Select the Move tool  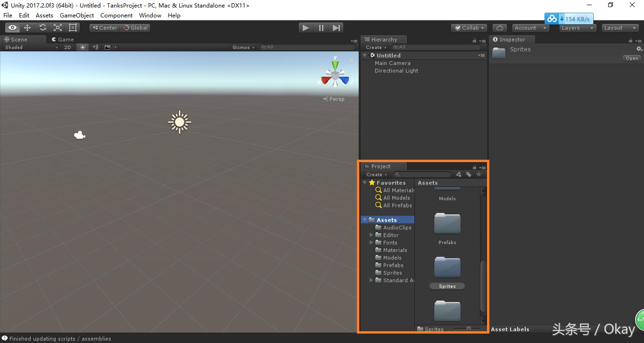(x=27, y=27)
